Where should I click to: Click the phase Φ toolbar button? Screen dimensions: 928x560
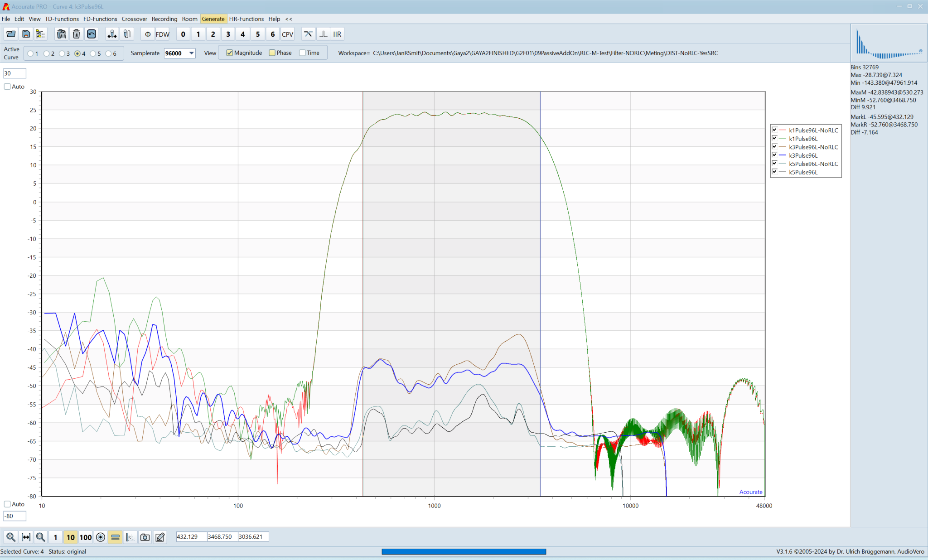point(148,34)
